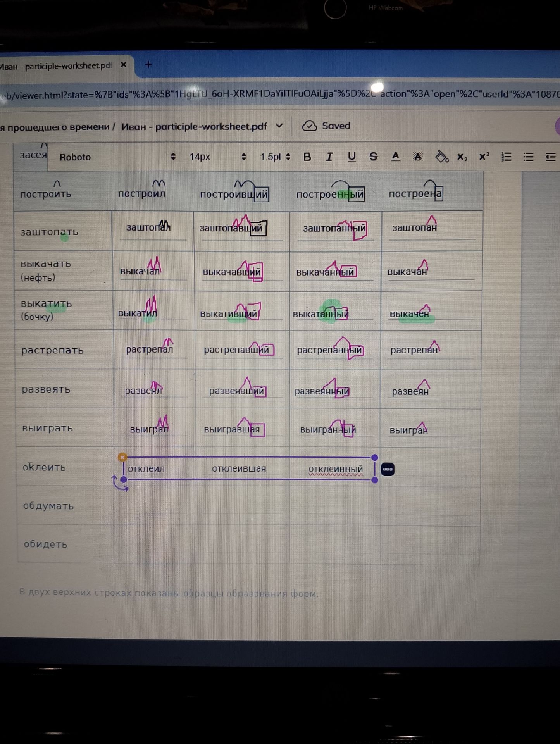Image resolution: width=560 pixels, height=744 pixels.
Task: Select the fill color bucket tool
Action: pos(442,157)
